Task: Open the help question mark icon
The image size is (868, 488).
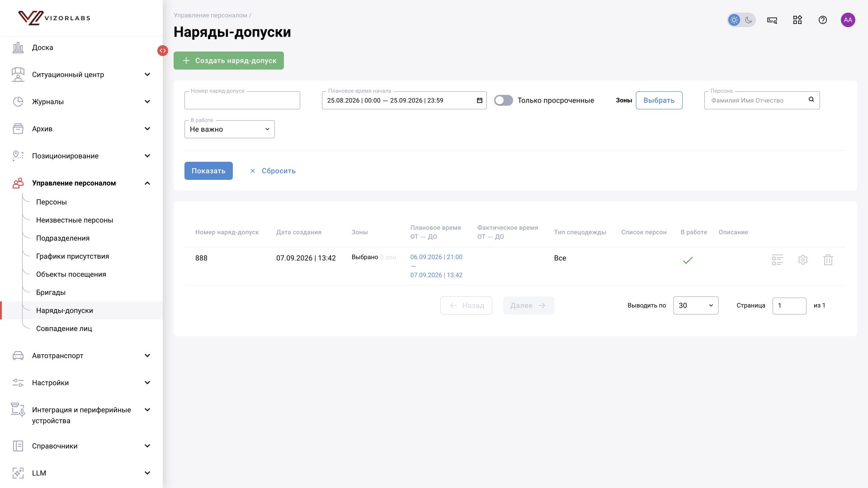Action: (x=823, y=20)
